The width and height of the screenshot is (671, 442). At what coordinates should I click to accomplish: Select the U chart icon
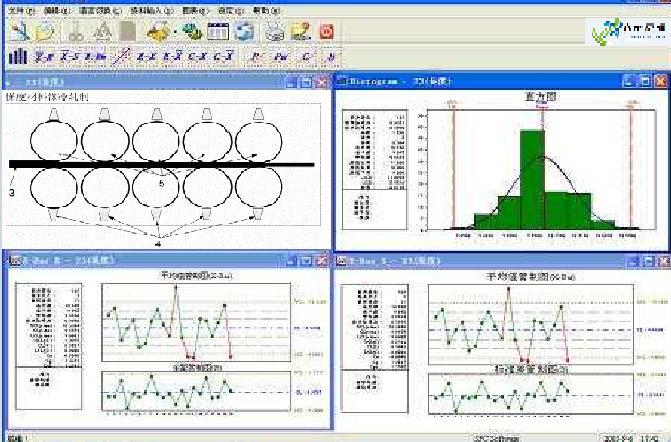click(x=330, y=56)
